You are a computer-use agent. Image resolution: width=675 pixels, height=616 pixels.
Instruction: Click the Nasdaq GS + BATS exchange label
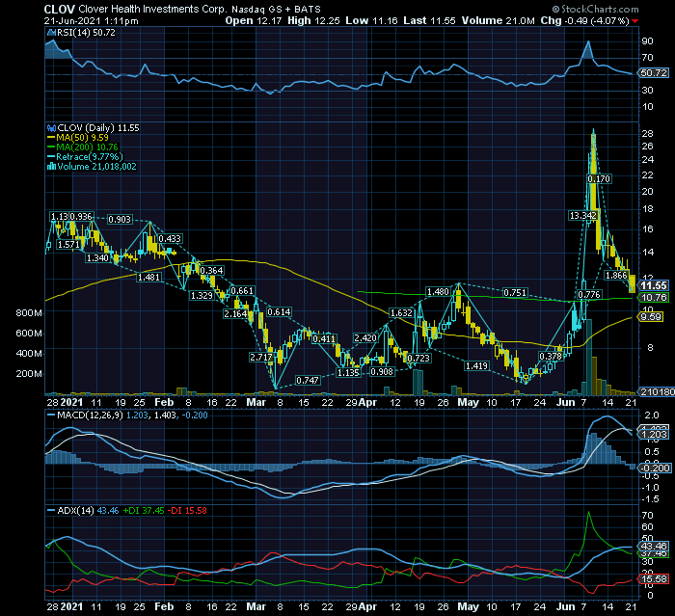pyautogui.click(x=276, y=9)
